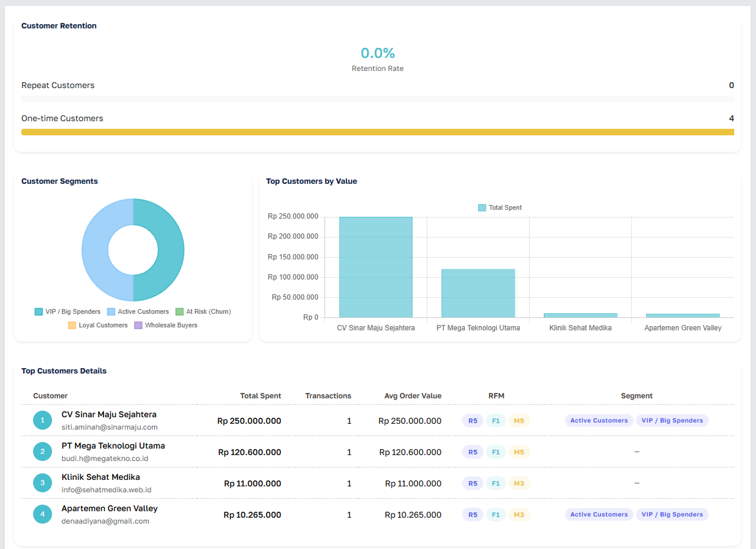Click the Avg Order Value column header
The height and width of the screenshot is (549, 756).
click(413, 396)
